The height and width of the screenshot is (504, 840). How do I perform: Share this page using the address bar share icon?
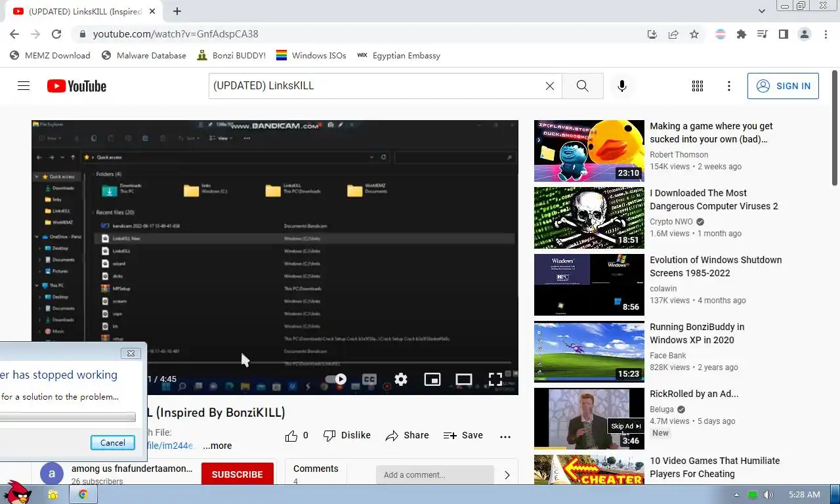tap(673, 34)
